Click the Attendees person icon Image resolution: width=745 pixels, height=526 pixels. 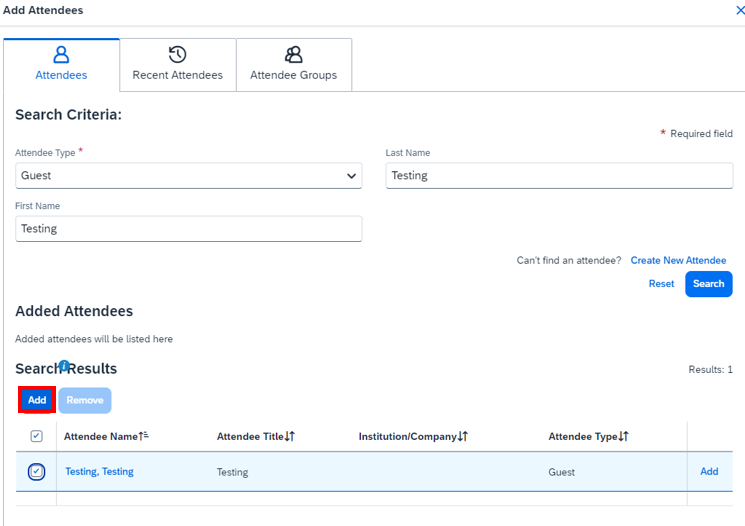(x=61, y=55)
